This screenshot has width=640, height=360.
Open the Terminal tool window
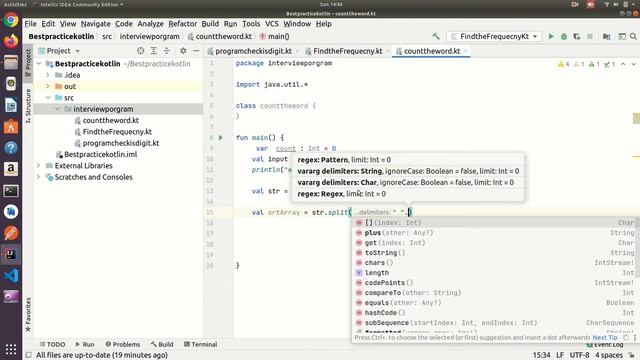pyautogui.click(x=200, y=344)
